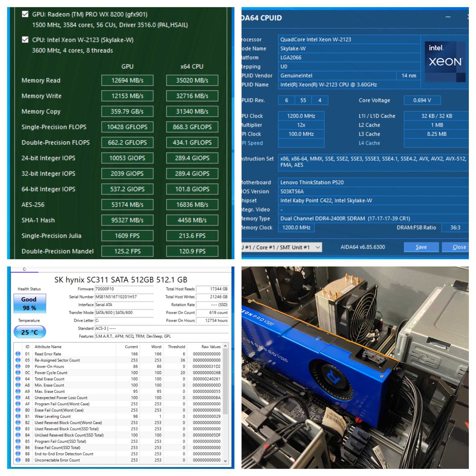Click the Firmware field 70000P10
The width and height of the screenshot is (476, 476).
[x=124, y=289]
